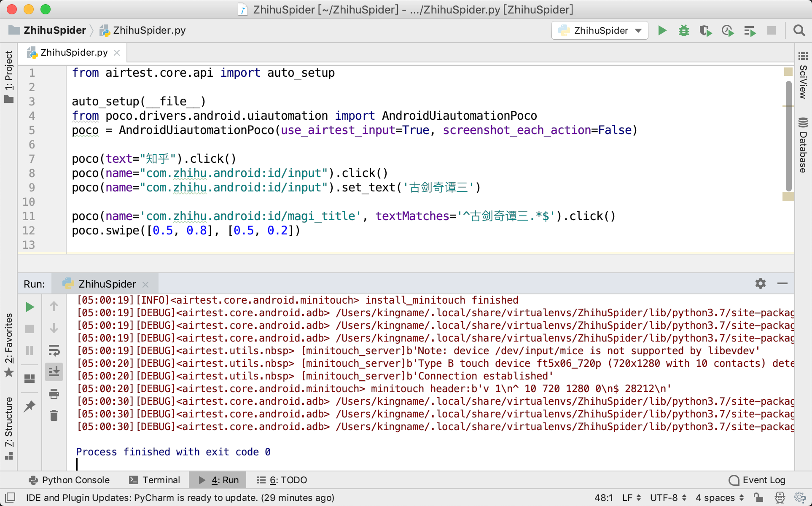Click the Search everywhere magnifier icon
The height and width of the screenshot is (506, 812).
click(799, 30)
